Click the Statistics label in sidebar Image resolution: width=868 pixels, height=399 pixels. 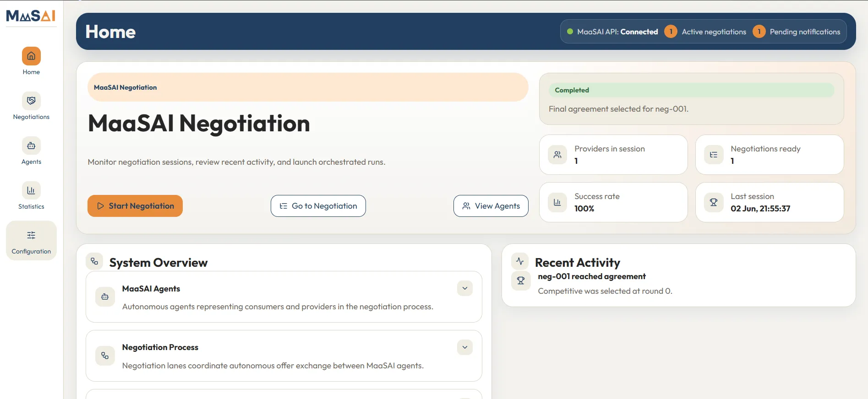31,206
